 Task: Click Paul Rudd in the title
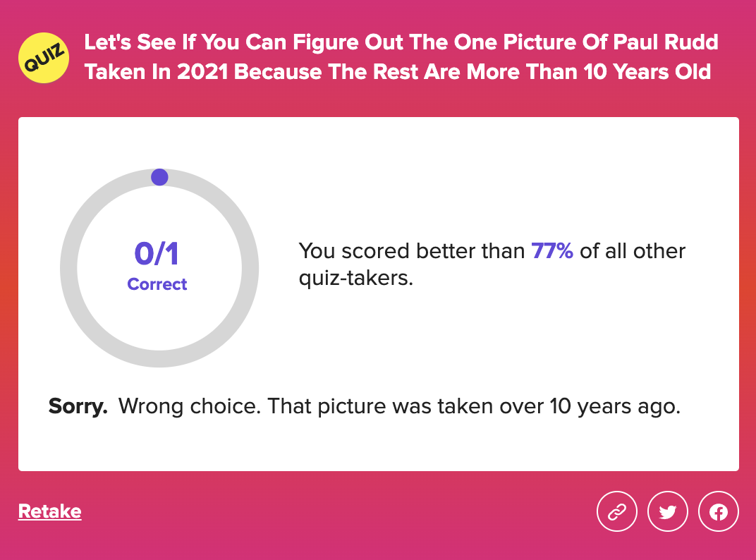click(666, 42)
